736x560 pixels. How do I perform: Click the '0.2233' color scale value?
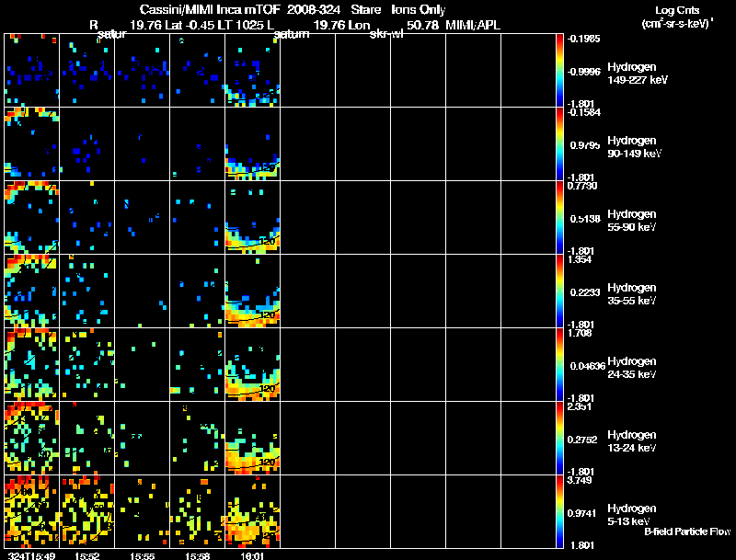pyautogui.click(x=585, y=292)
